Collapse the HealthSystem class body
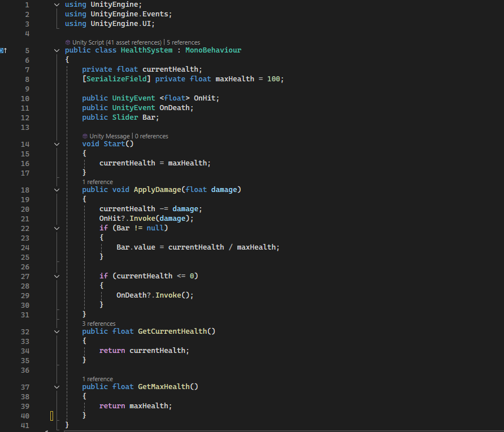 57,50
